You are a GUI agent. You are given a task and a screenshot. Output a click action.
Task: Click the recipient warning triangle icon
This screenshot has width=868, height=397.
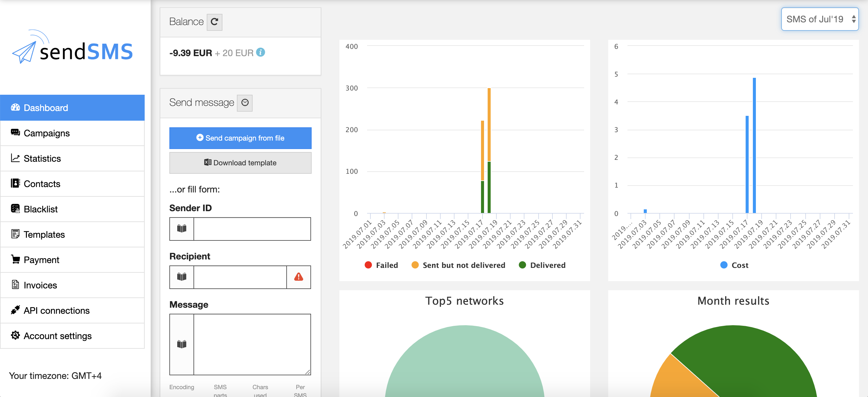coord(299,277)
